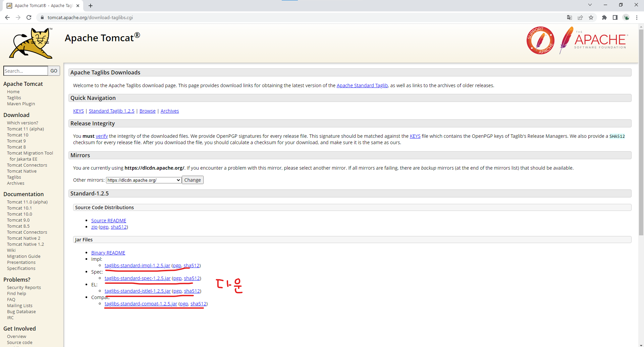The width and height of the screenshot is (644, 347).
Task: Open the Mailing Lists link
Action: pyautogui.click(x=20, y=305)
